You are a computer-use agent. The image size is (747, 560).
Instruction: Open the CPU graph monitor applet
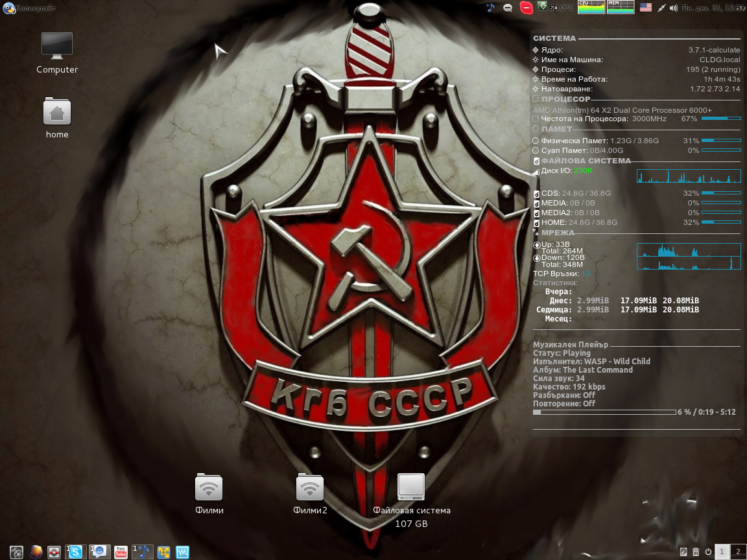click(x=591, y=7)
